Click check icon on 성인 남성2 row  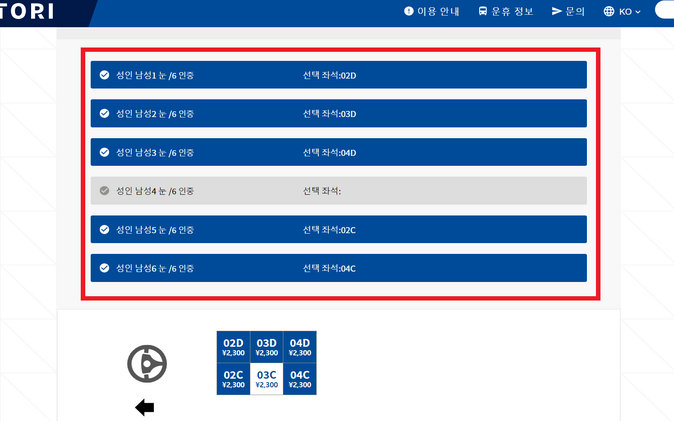point(104,114)
